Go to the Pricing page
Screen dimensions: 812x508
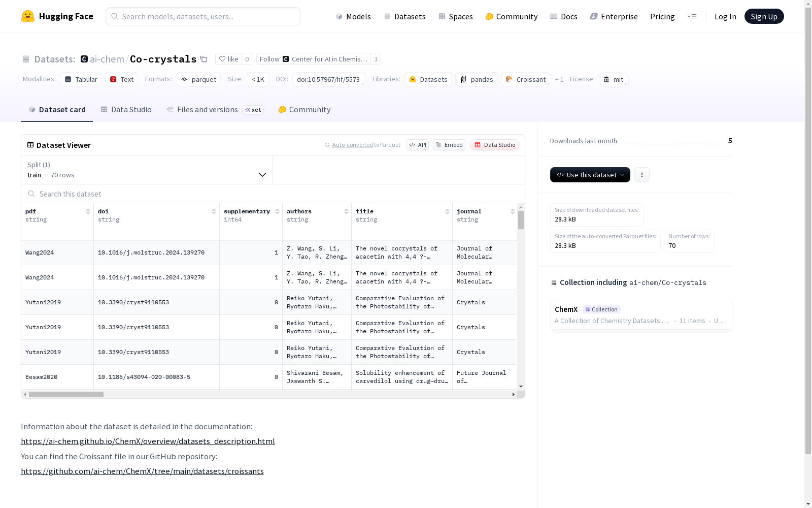pyautogui.click(x=662, y=16)
